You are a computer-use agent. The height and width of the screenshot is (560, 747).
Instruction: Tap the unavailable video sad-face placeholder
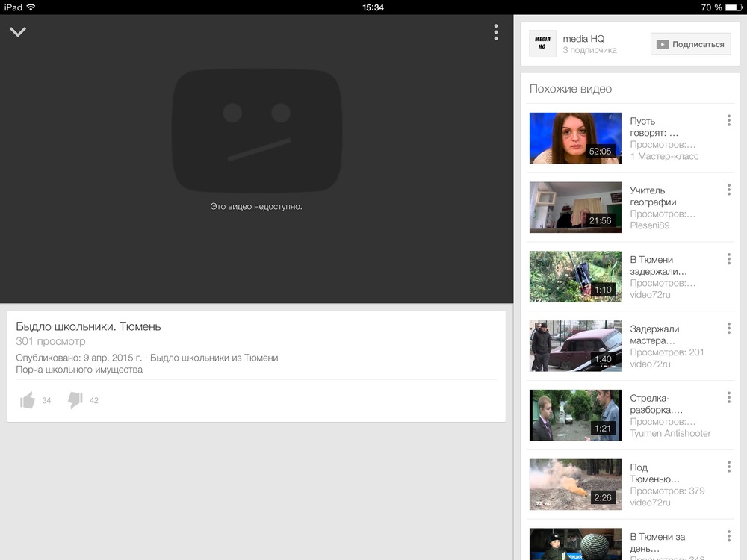point(257,131)
